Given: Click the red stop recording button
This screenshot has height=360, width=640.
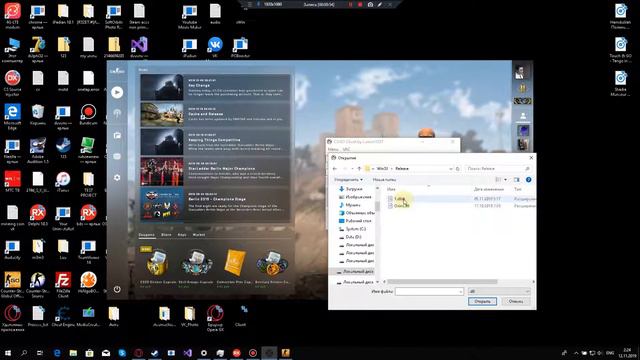Looking at the screenshot, I should [x=360, y=4].
